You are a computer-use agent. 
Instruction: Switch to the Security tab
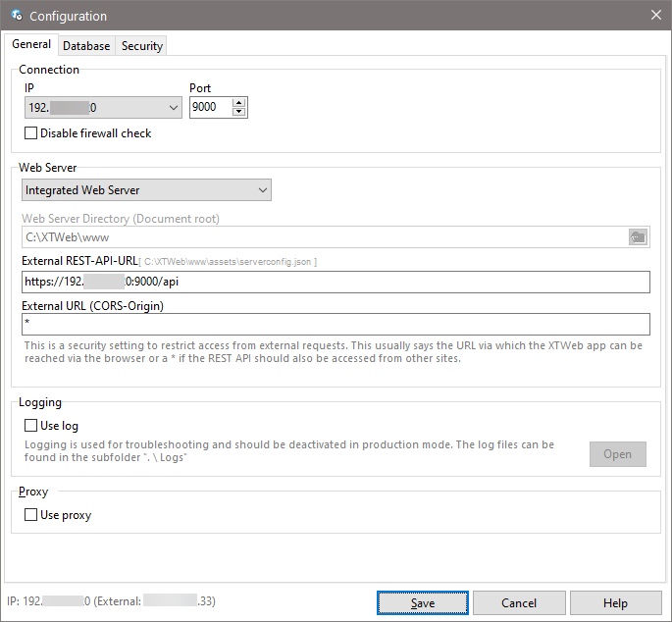pos(142,46)
